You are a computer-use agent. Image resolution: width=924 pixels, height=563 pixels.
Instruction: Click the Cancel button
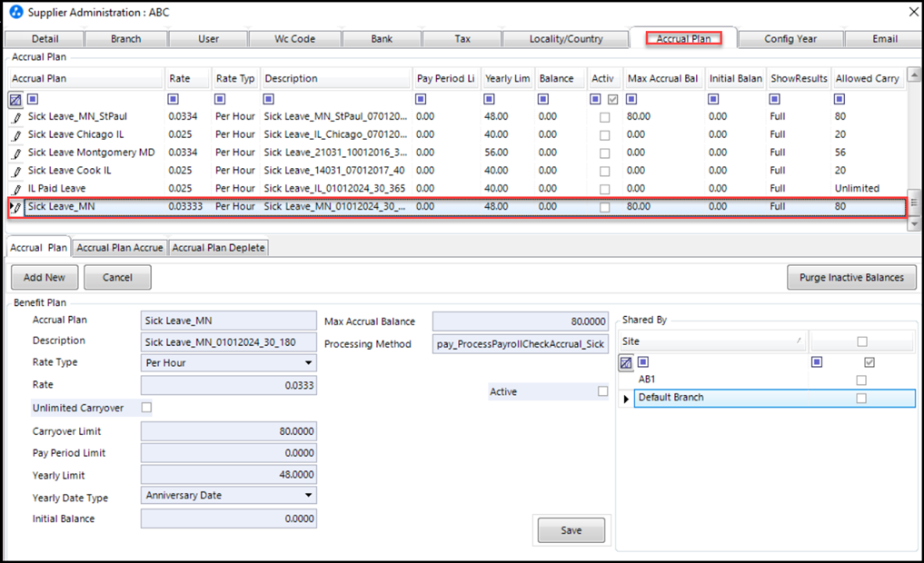117,277
